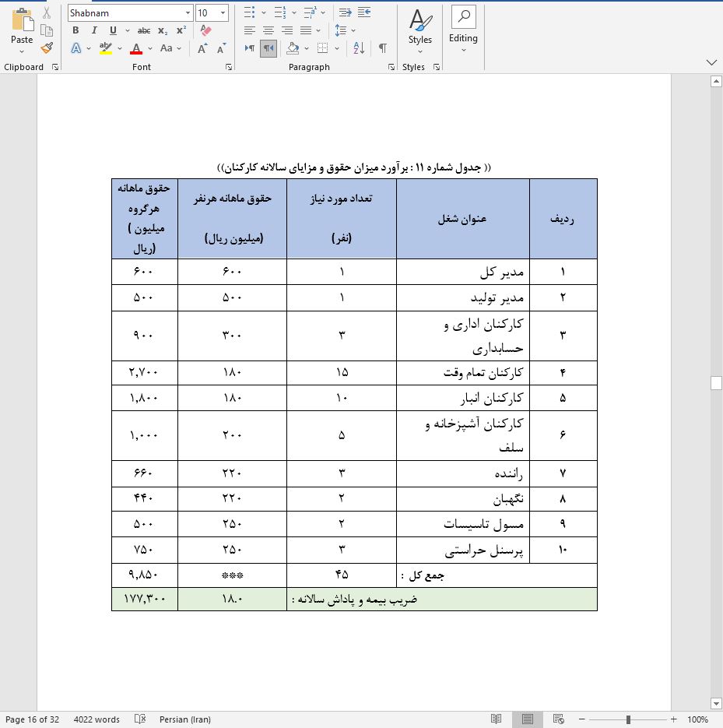Click 100% zoom level
This screenshot has width=723, height=728.
[x=697, y=719]
